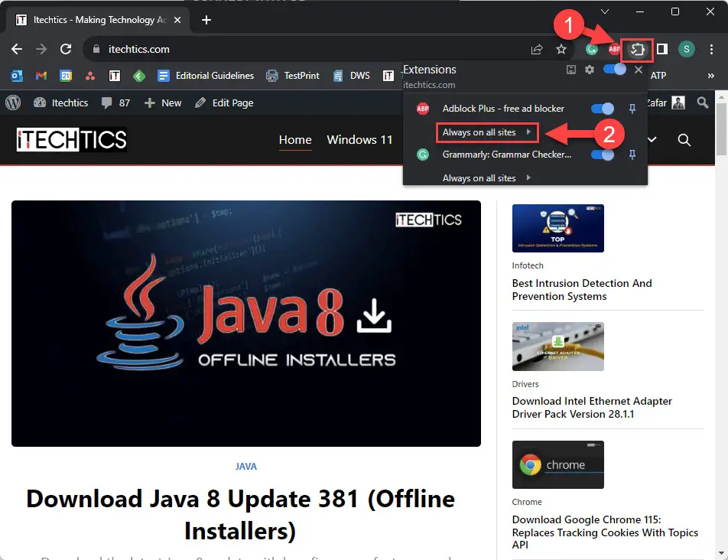Pin the Adblock Plus extension
728x560 pixels.
(x=632, y=109)
